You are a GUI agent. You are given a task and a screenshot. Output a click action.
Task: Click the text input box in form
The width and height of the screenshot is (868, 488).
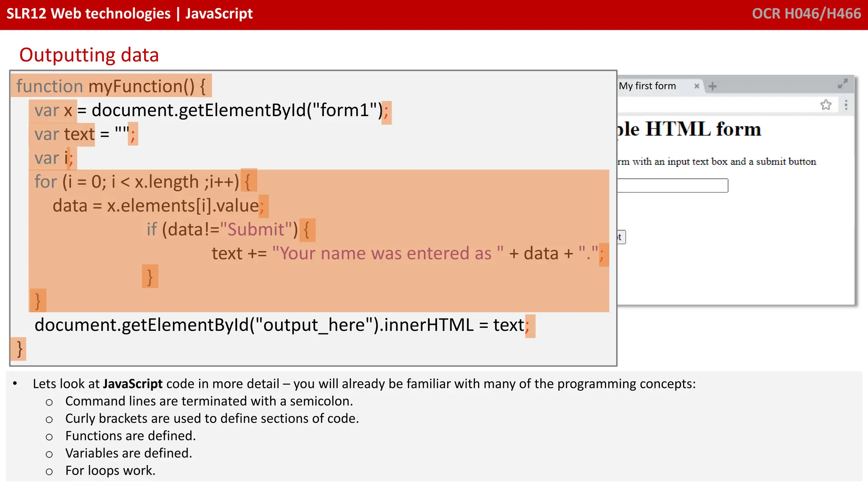(673, 186)
